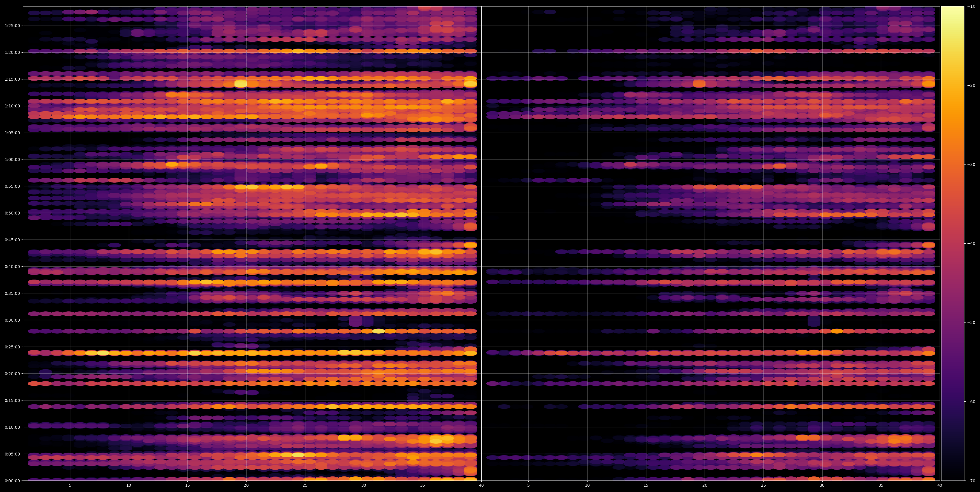Pick the 0:15:00 y-axis tick label
The width and height of the screenshot is (980, 492).
(12, 400)
